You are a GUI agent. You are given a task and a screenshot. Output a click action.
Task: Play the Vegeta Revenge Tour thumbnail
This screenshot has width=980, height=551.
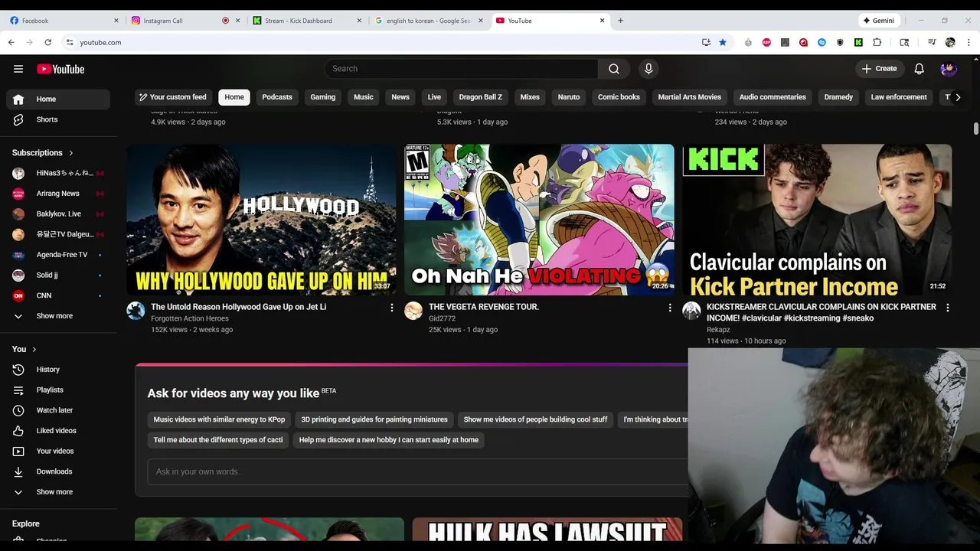(x=540, y=220)
